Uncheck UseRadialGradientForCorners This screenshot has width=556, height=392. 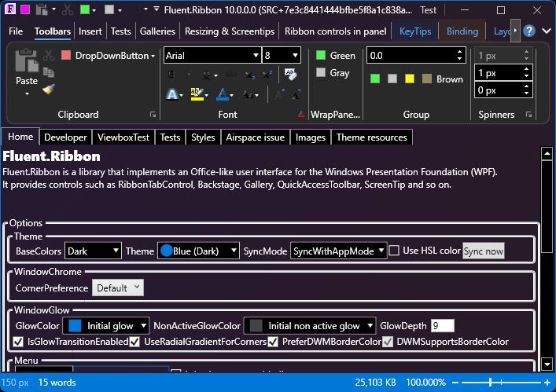134,342
